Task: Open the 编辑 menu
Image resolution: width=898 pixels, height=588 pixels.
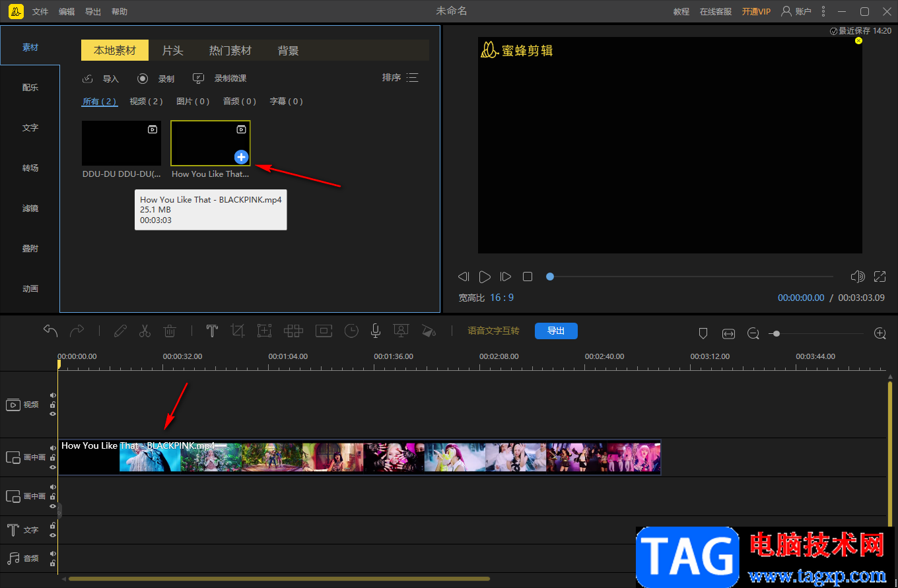Action: (67, 12)
